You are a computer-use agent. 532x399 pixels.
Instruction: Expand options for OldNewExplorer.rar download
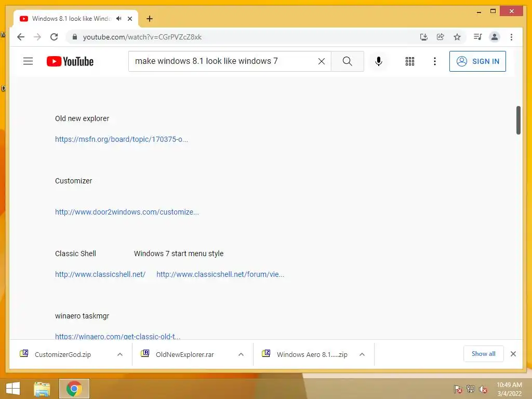click(241, 354)
